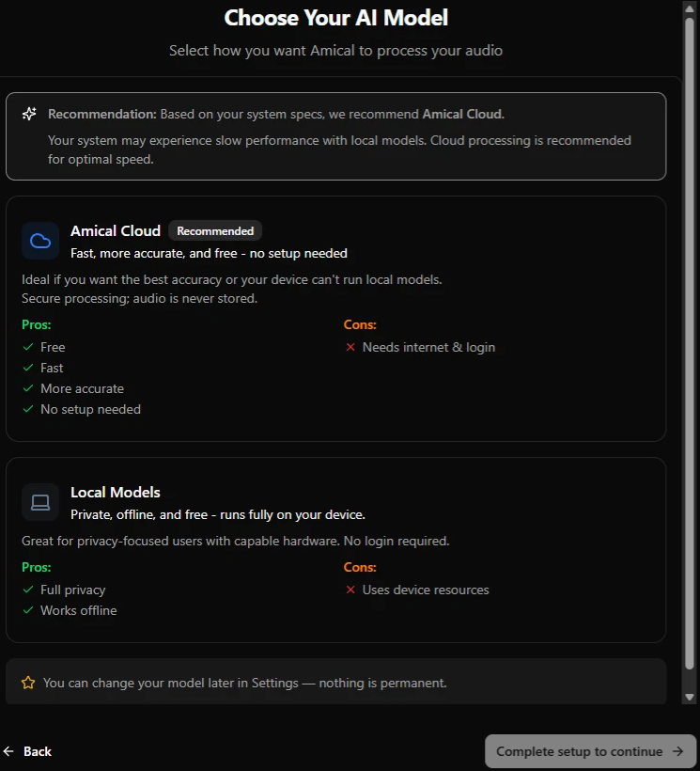
Task: Click 'Ideal if you want the best accuracy' text
Action: (232, 280)
